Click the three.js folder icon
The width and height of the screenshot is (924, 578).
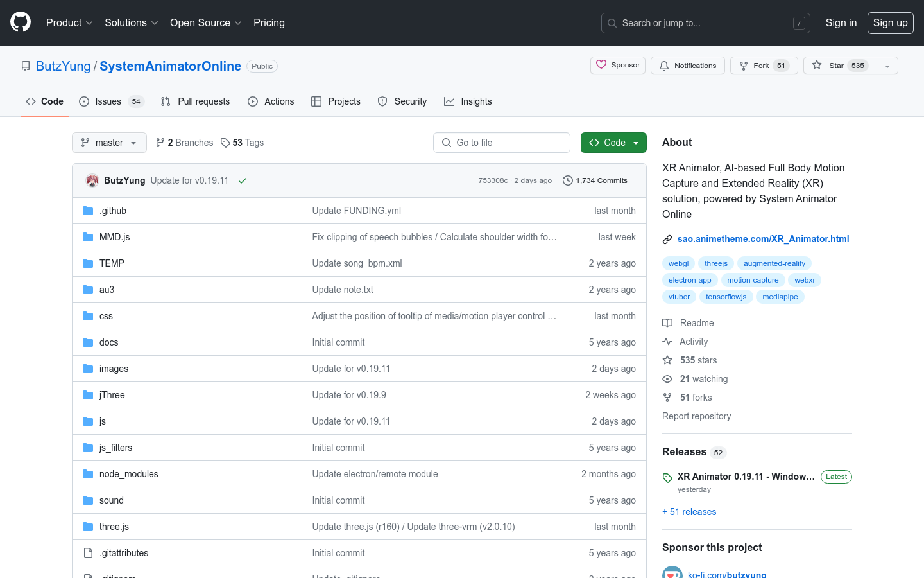(88, 527)
